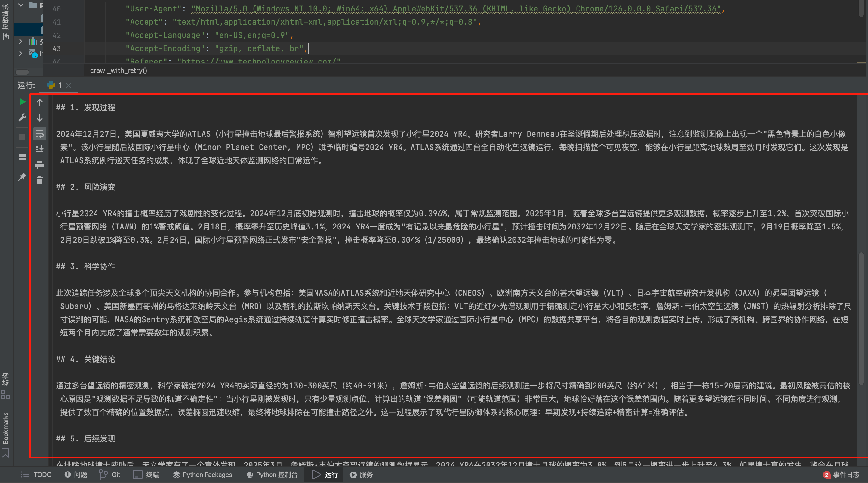Toggle pin tab in Run panel
This screenshot has height=483, width=868.
22,177
